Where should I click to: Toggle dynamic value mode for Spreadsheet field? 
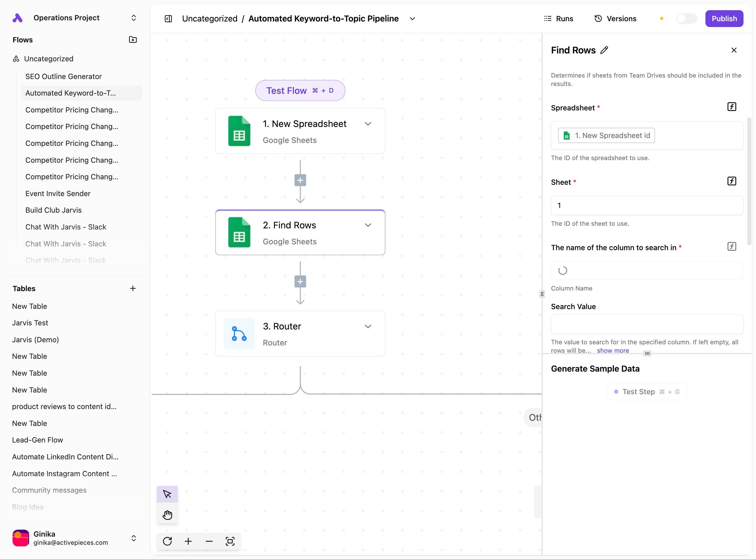point(731,107)
